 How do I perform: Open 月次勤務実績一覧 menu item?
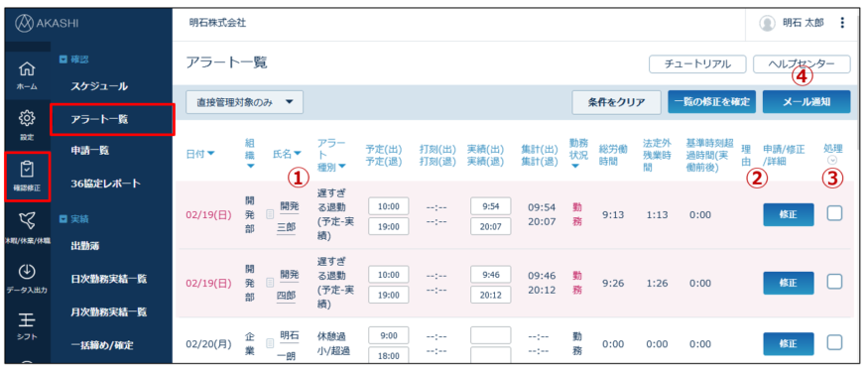[109, 312]
